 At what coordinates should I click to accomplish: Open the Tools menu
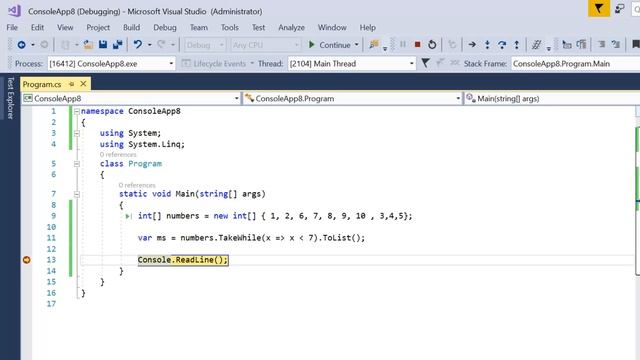(229, 27)
